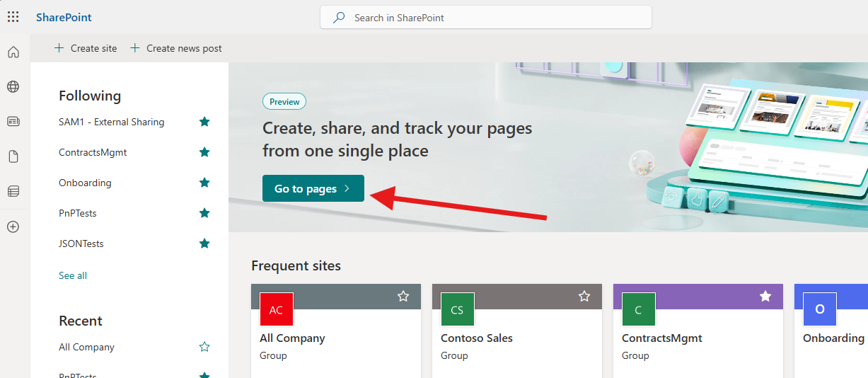This screenshot has height=378, width=868.
Task: Click Create news post command
Action: coord(176,48)
